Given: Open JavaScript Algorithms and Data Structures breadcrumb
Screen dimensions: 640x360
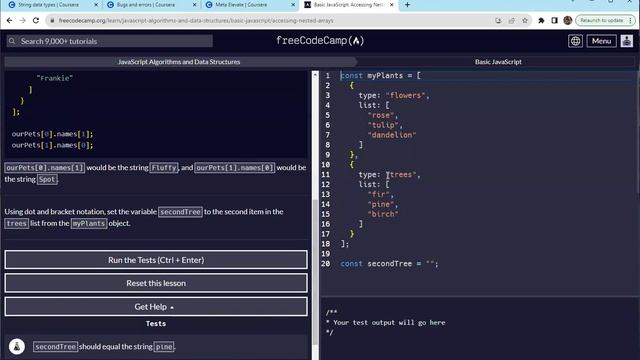Looking at the screenshot, I should pos(179,62).
